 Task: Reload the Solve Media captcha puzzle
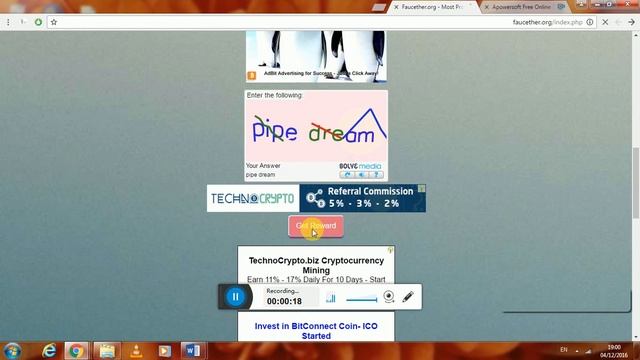[x=347, y=175]
